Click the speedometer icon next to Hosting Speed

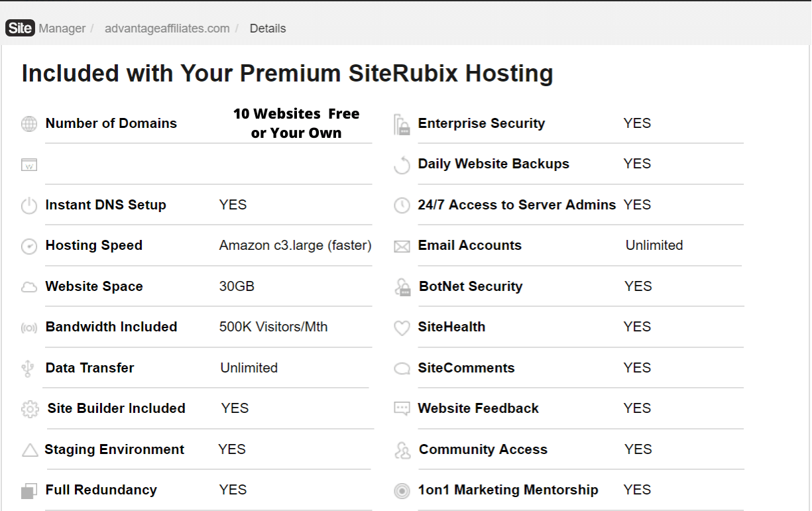tap(29, 247)
